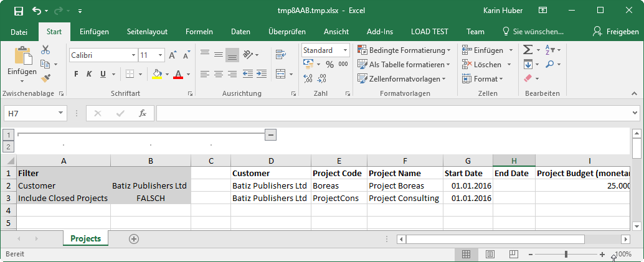Open the insert function dialog
This screenshot has width=644, height=262.
pos(143,113)
